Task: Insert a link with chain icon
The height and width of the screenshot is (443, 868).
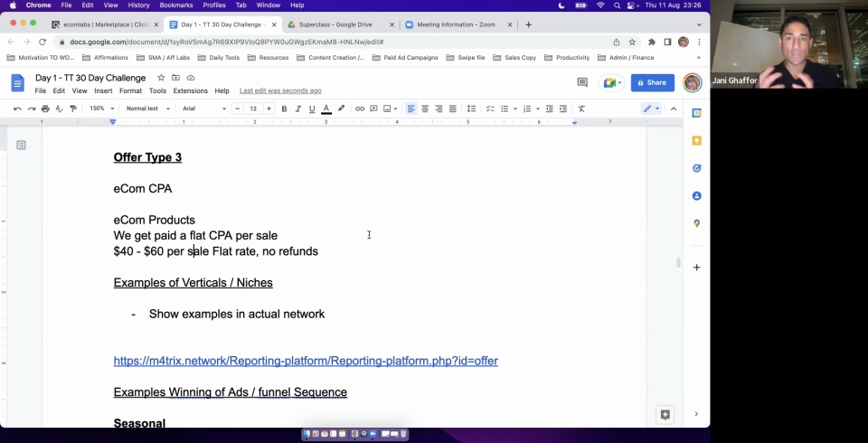Action: coord(360,108)
